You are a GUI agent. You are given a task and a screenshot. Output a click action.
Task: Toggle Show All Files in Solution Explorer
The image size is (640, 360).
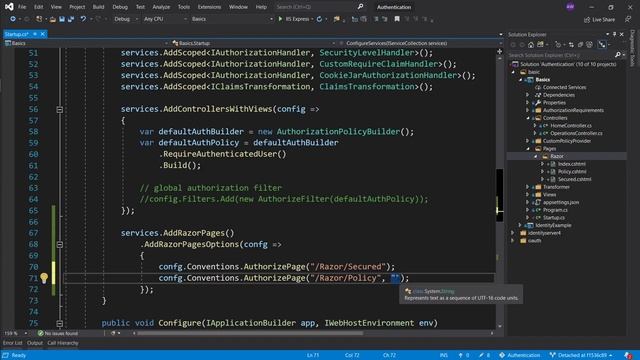point(589,45)
